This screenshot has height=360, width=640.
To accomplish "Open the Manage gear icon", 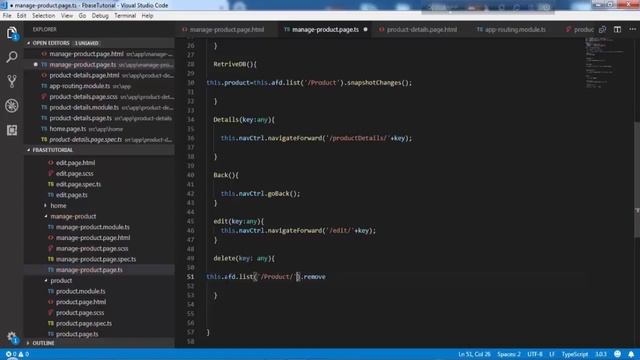I will [x=12, y=337].
